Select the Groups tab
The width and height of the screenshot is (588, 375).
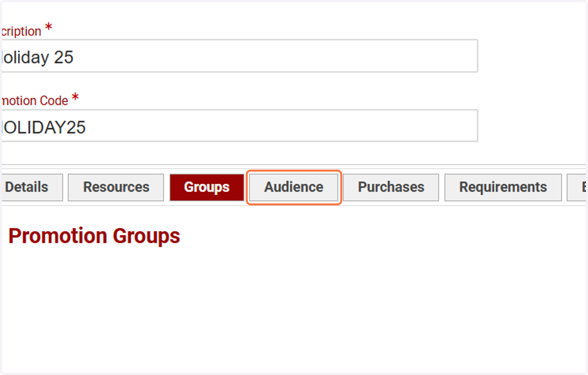point(207,187)
